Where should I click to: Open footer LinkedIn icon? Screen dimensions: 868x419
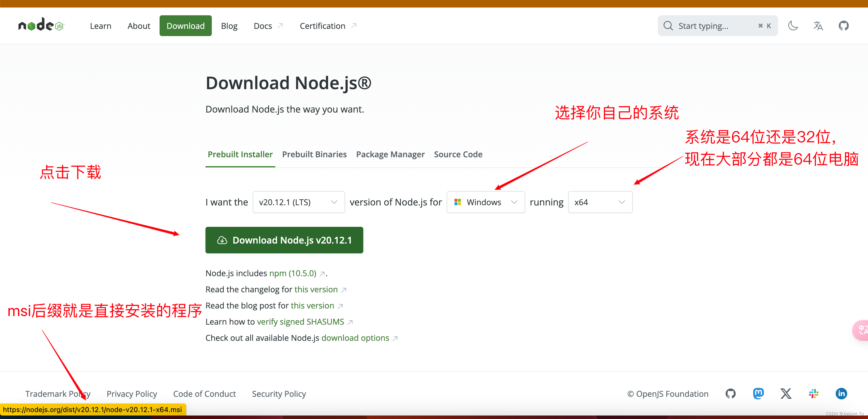[x=841, y=393]
